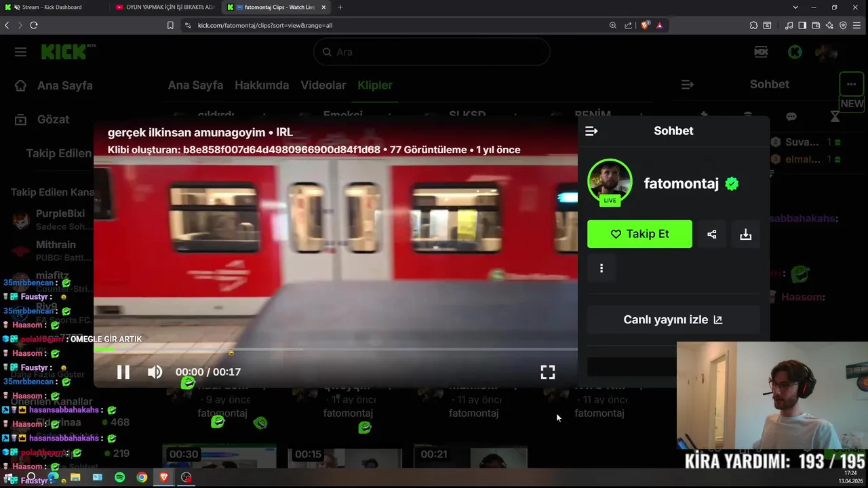Open the 00:30 clip thumbnail

point(219,456)
